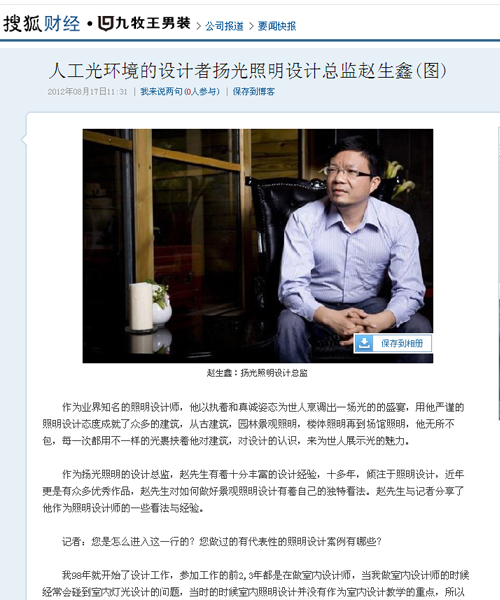Open the 要闻快报 breadcrumb link
The height and width of the screenshot is (600, 500).
[x=277, y=26]
